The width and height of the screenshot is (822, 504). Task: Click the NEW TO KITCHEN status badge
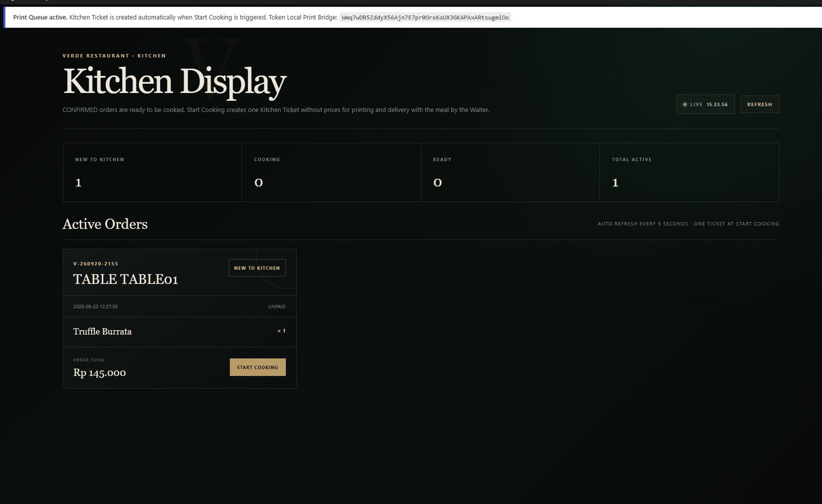tap(257, 268)
